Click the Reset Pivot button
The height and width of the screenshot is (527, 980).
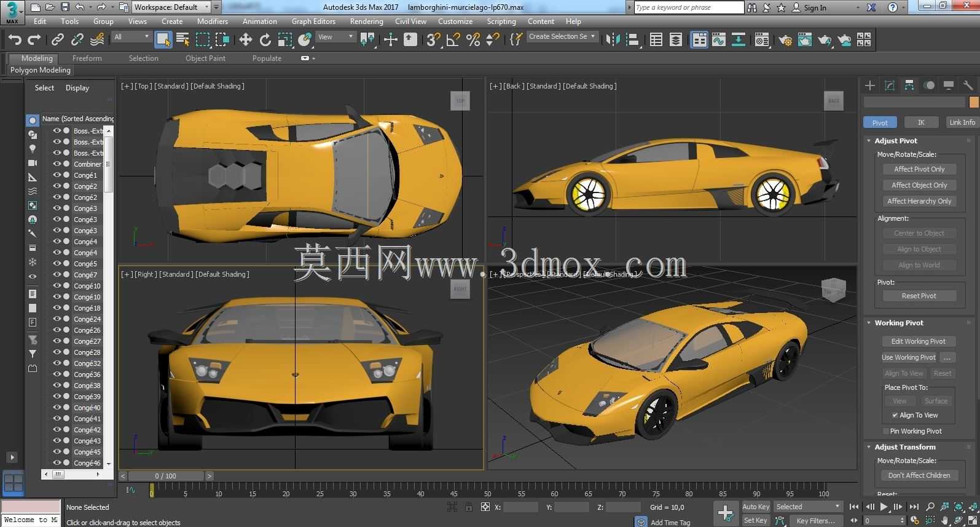point(919,296)
